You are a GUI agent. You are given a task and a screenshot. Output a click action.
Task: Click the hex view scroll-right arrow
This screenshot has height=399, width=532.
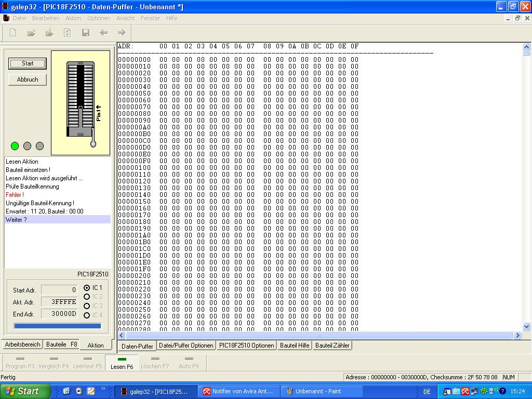click(x=517, y=336)
